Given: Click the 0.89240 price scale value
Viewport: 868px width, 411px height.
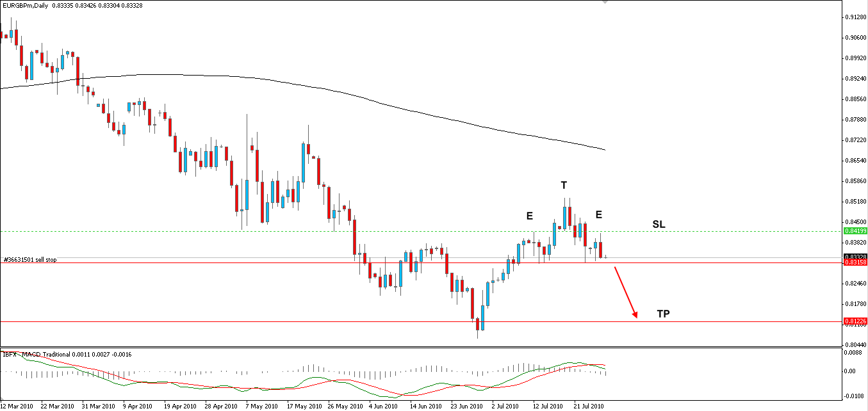Looking at the screenshot, I should 856,79.
